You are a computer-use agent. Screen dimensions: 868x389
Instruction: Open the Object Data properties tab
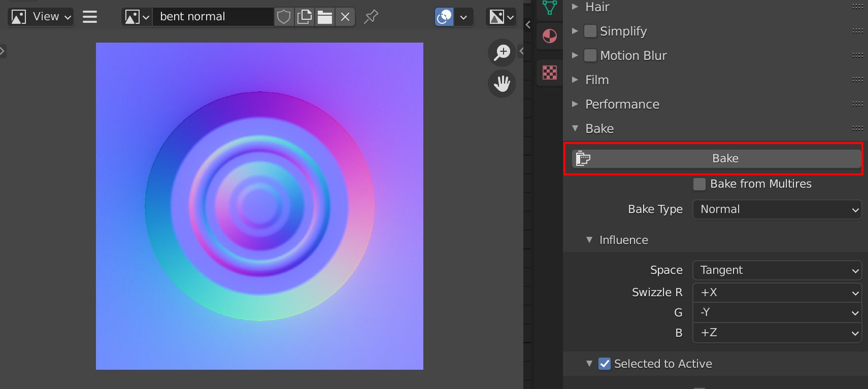[x=550, y=9]
